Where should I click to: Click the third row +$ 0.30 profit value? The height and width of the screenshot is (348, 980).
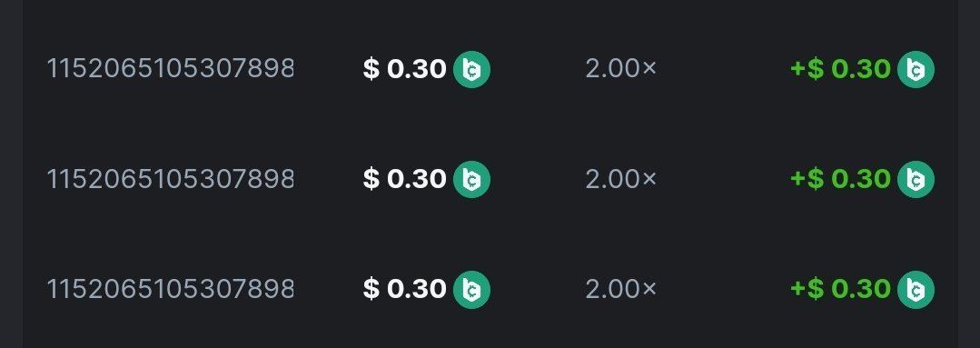841,289
